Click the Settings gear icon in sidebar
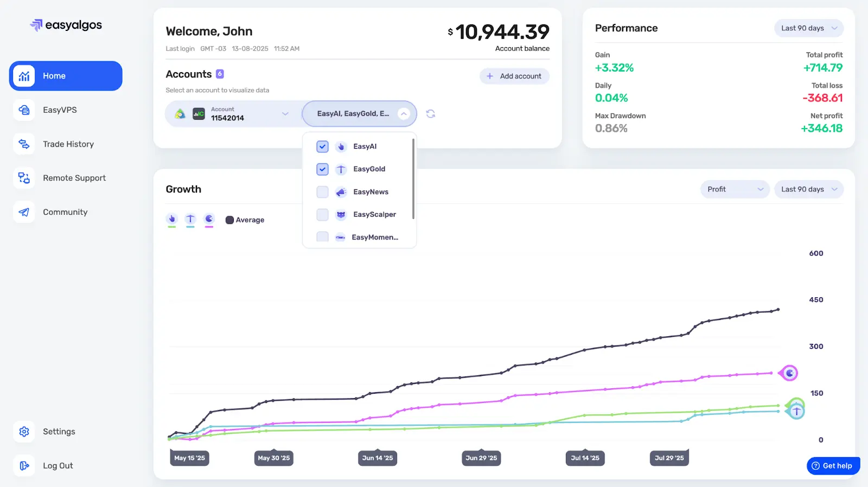Viewport: 868px width, 487px height. pos(24,432)
